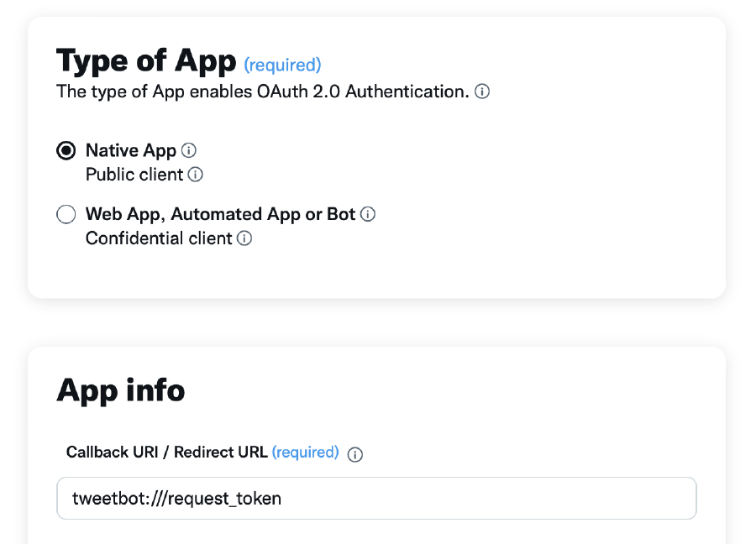Open the OAuth 2.0 Authentication info icon
Screen dimensions: 756x544
click(481, 91)
